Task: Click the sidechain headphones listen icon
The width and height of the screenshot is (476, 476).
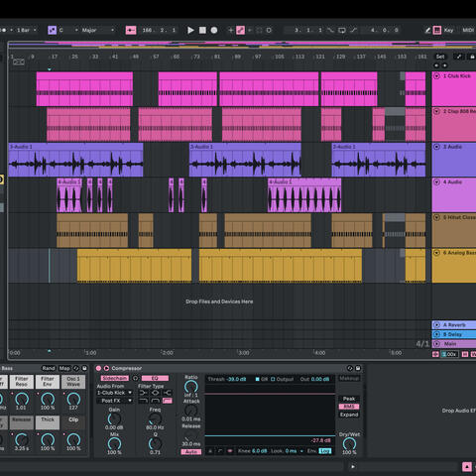Action: click(x=135, y=378)
